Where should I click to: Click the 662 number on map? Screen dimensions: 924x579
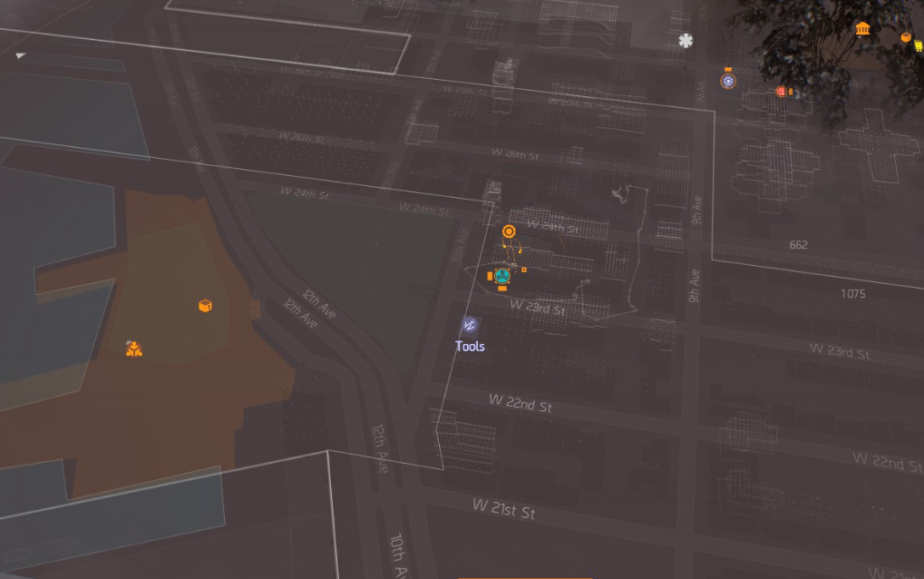[x=799, y=245]
